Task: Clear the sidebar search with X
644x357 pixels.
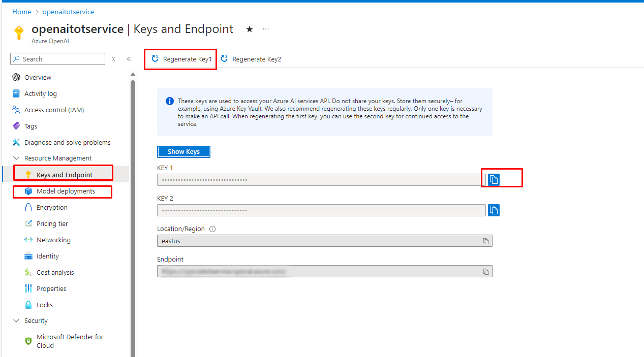Action: pyautogui.click(x=113, y=59)
